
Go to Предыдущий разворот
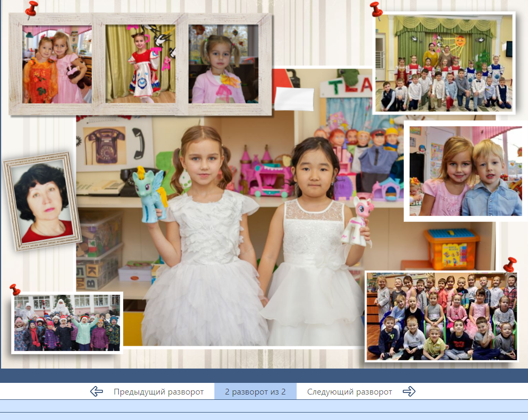click(158, 392)
